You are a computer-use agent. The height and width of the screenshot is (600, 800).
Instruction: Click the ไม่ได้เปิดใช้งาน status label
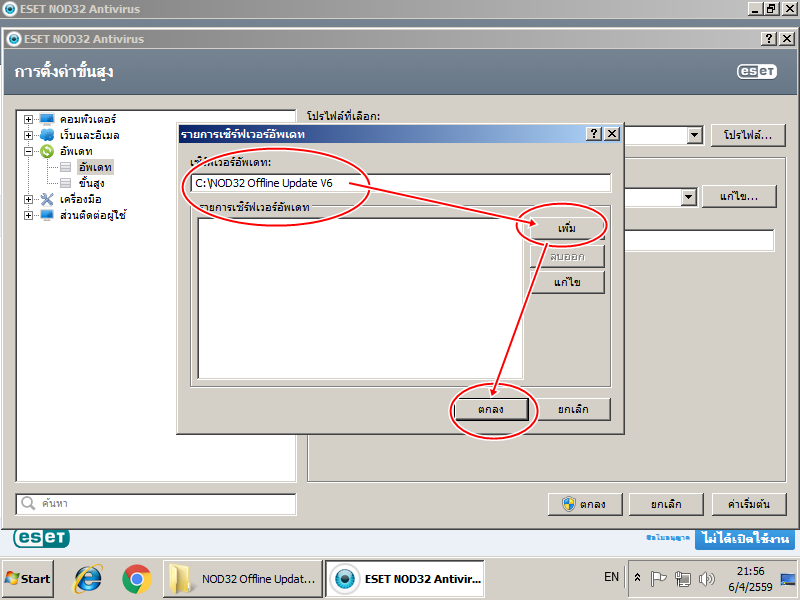[x=745, y=538]
